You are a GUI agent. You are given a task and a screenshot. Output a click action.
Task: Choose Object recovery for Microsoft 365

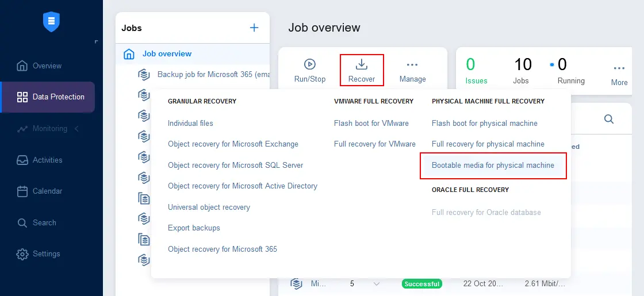(222, 249)
